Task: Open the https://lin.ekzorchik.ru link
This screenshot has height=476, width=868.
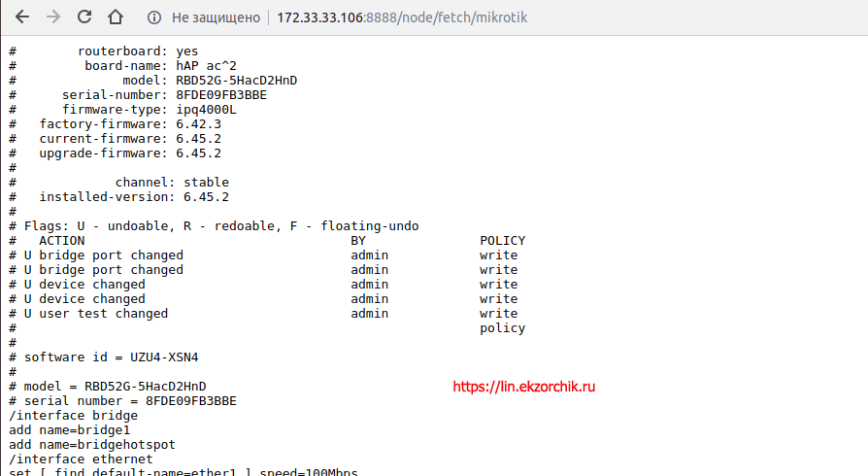Action: [x=524, y=387]
